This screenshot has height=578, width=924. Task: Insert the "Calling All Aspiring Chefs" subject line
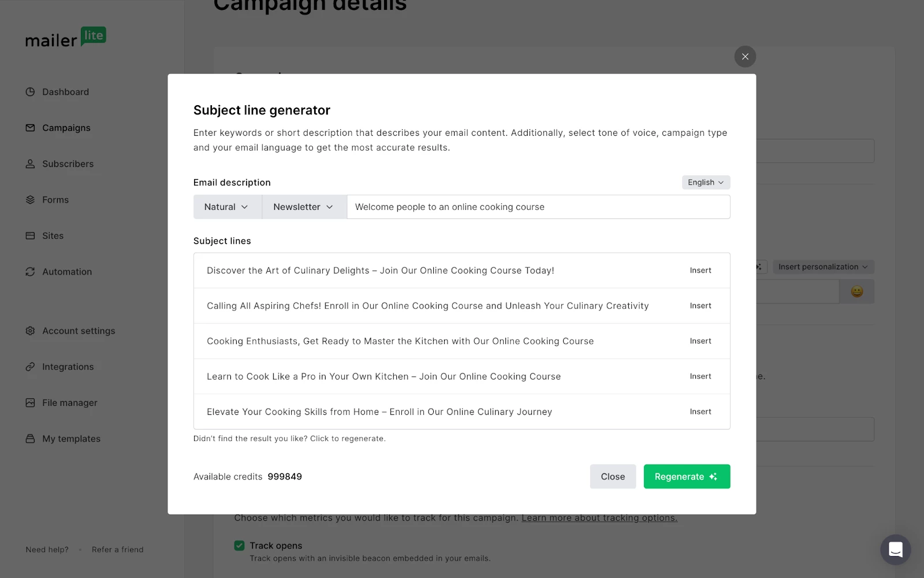tap(701, 306)
